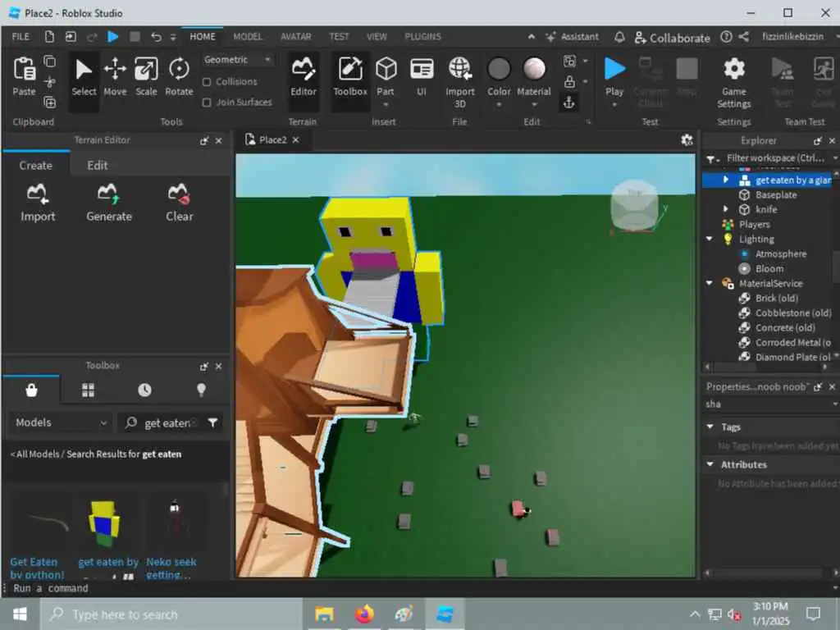Click the notifications bell icon
This screenshot has height=630, width=840.
[619, 37]
